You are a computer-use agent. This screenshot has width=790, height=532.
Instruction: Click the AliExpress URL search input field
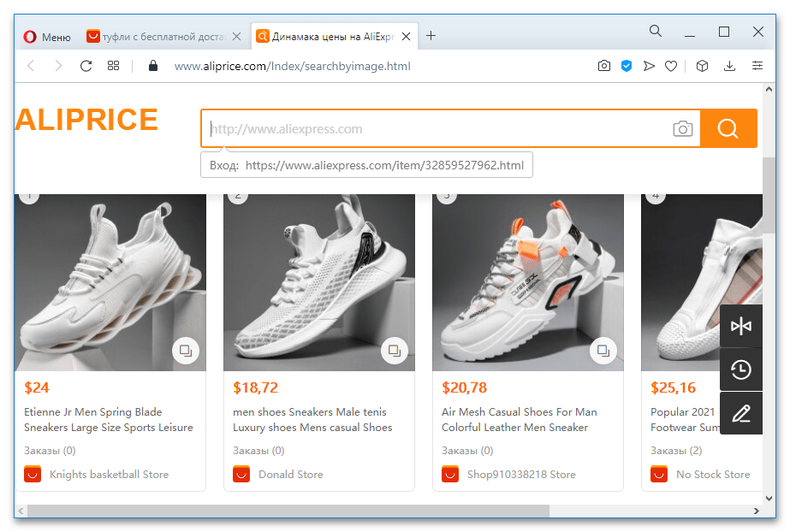pos(437,129)
